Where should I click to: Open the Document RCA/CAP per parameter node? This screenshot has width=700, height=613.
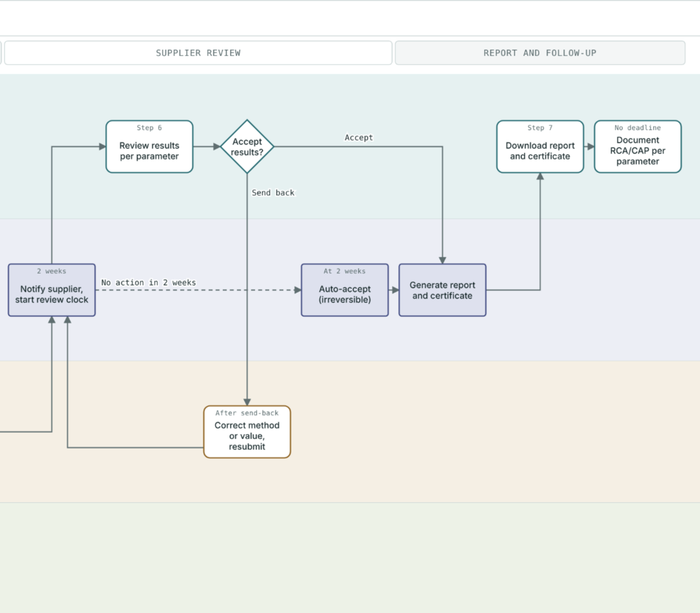click(638, 147)
